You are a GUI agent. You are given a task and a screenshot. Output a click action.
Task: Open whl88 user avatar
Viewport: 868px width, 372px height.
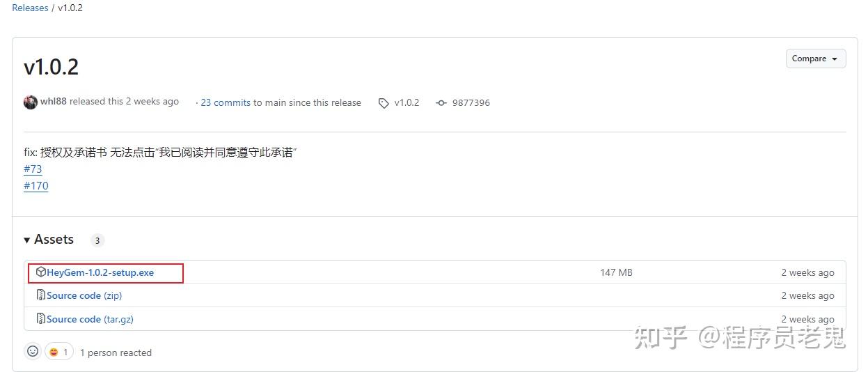(31, 102)
